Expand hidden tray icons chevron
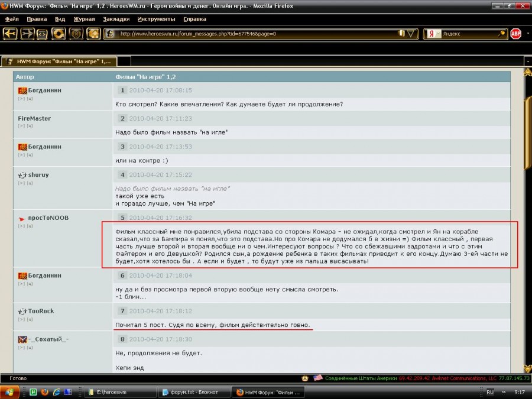This screenshot has width=532, height=399. coord(504,392)
